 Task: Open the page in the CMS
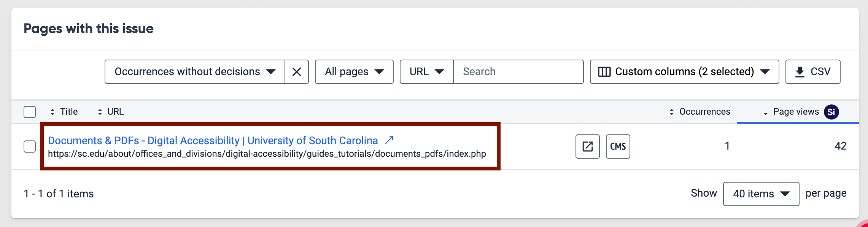(618, 147)
